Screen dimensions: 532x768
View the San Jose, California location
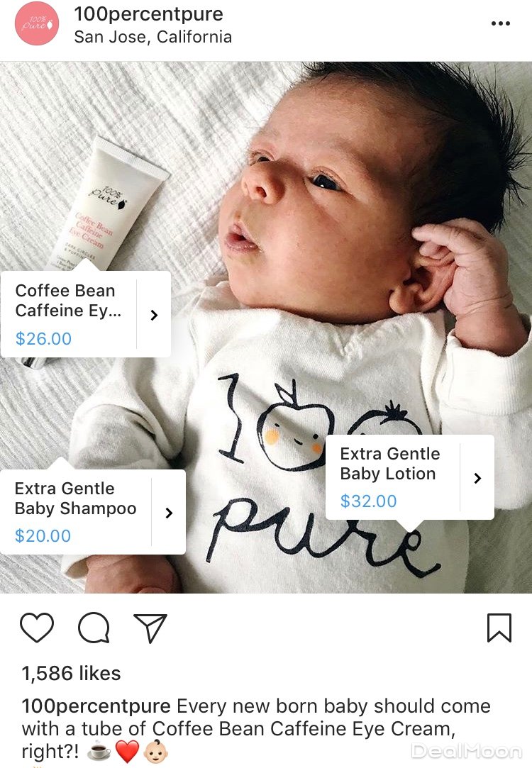click(153, 37)
